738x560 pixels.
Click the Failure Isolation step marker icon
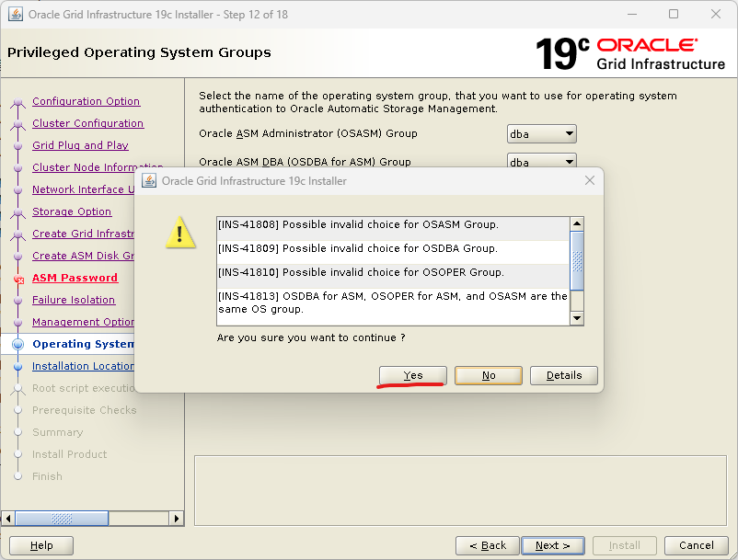pos(17,301)
